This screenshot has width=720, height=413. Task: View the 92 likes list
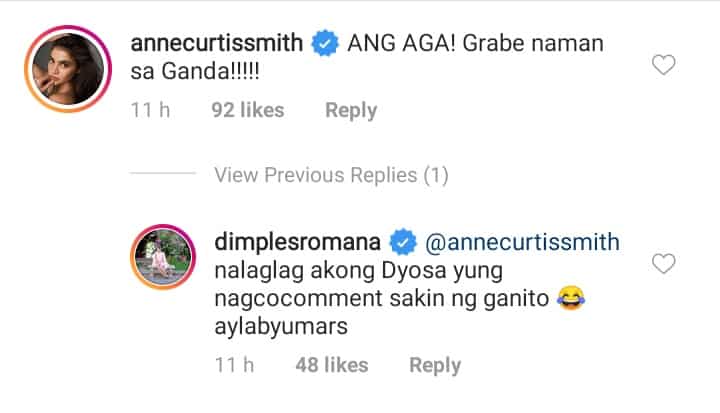tap(248, 110)
